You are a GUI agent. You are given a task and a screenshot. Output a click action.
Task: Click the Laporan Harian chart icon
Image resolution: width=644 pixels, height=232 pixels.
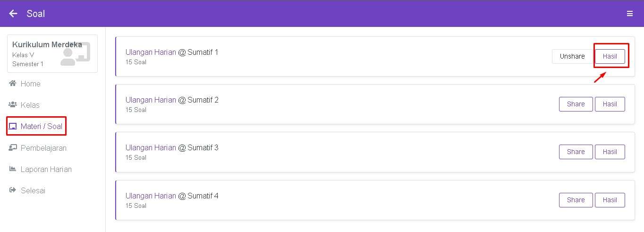pos(13,169)
